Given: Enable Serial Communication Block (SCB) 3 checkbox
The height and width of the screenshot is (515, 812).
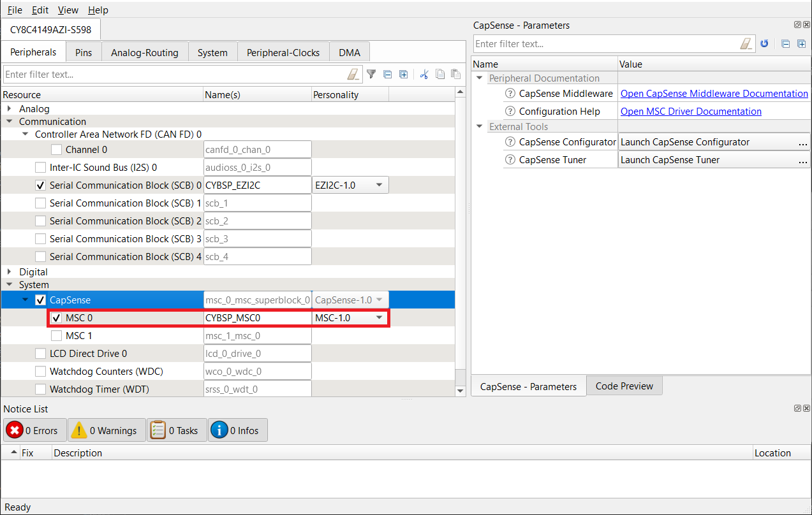Looking at the screenshot, I should [41, 239].
